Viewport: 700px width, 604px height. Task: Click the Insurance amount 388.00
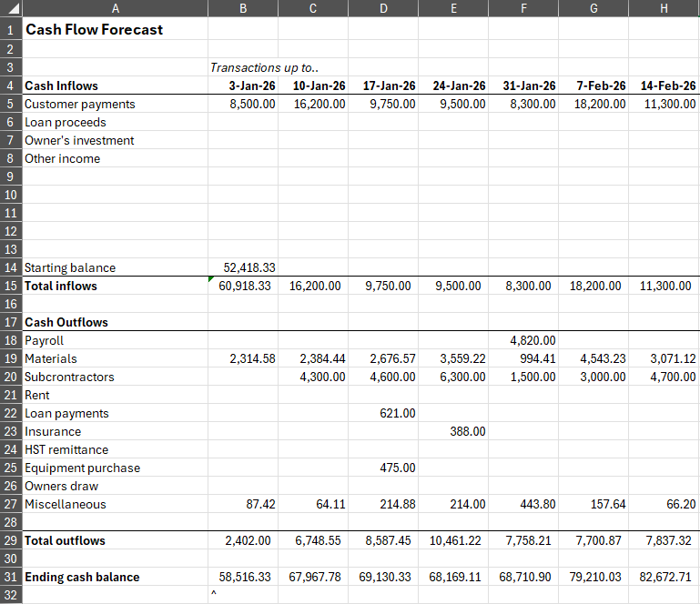[x=453, y=431]
